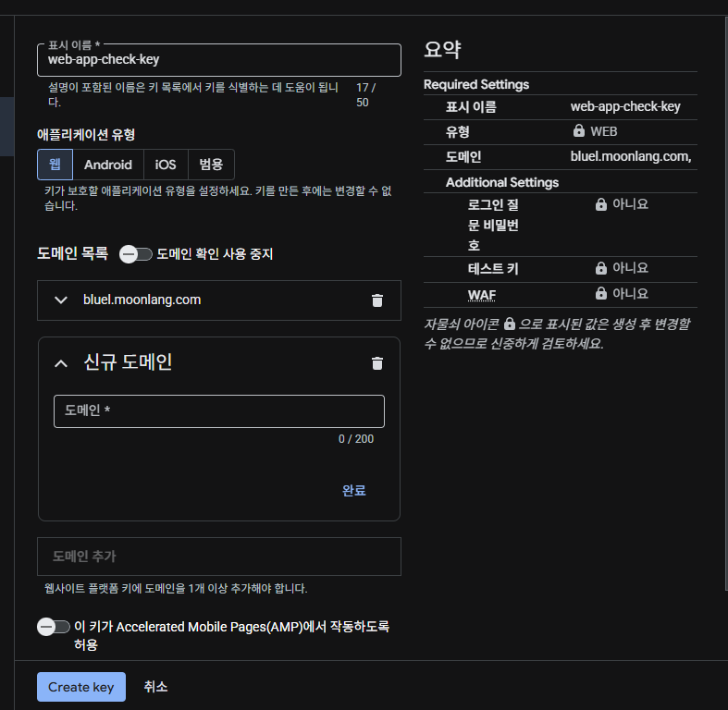Delete the bluel.moonlang.com domain entry
The width and height of the screenshot is (728, 710).
pyautogui.click(x=377, y=300)
